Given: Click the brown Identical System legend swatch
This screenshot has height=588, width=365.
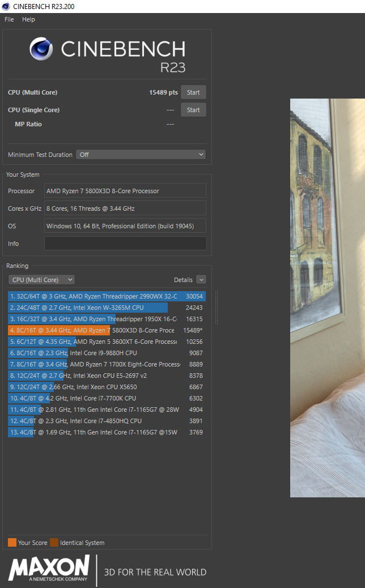Looking at the screenshot, I should tap(54, 543).
